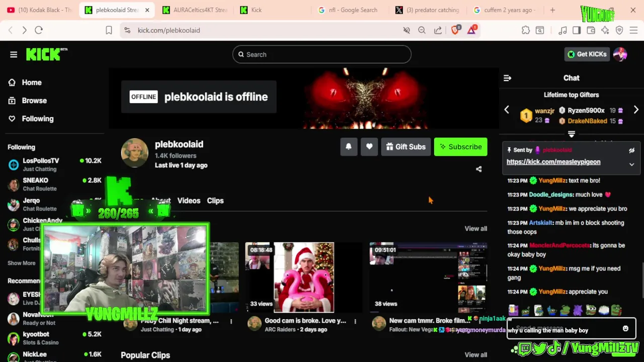View all recent videos
Viewport: 644px width, 362px height.
[x=476, y=229]
